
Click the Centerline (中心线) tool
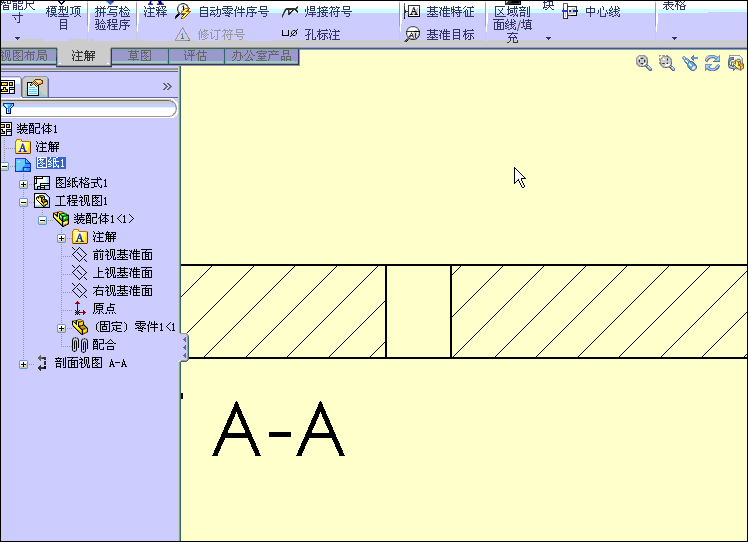[x=592, y=11]
